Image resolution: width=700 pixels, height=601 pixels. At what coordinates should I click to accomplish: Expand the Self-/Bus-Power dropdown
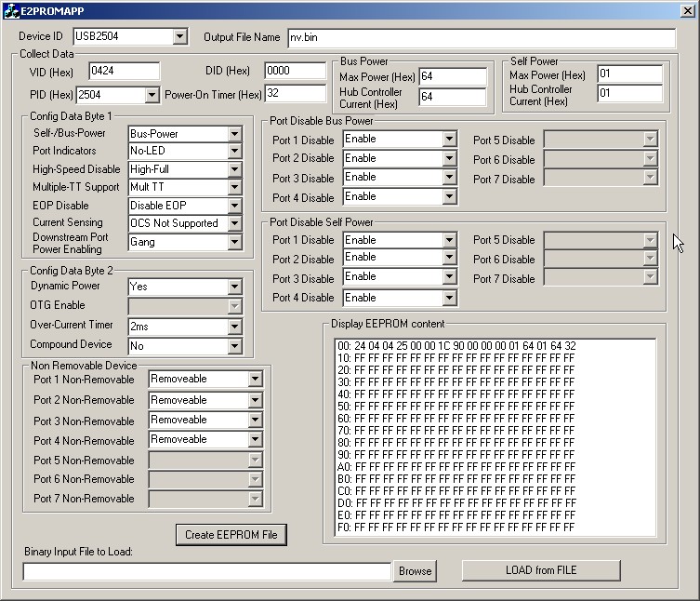(235, 134)
